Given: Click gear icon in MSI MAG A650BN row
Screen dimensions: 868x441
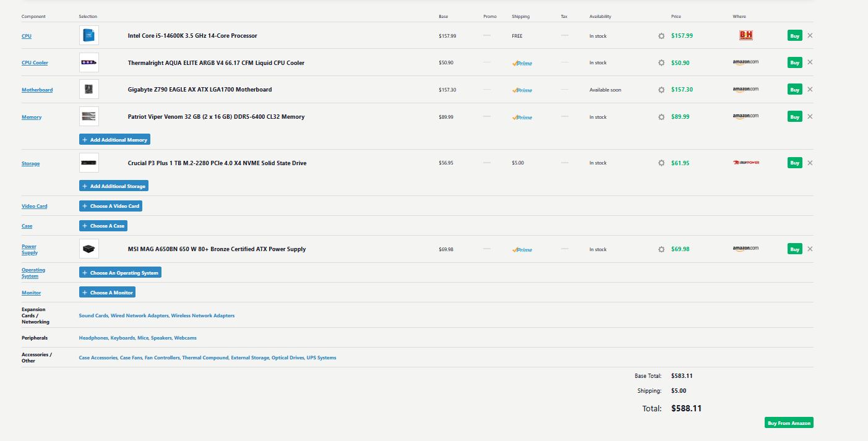Looking at the screenshot, I should point(661,249).
